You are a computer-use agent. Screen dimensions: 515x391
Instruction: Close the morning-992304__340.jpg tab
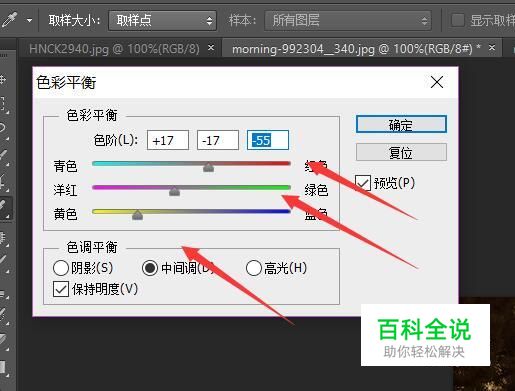point(492,48)
